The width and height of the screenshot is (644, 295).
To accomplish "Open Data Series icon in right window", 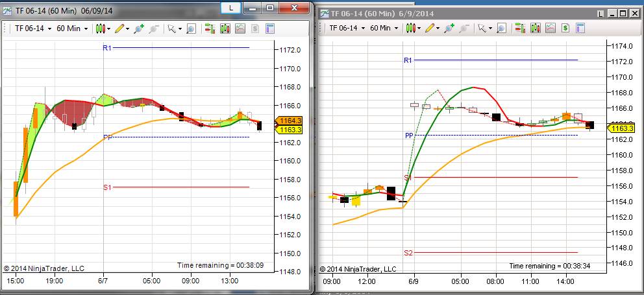I will (535, 28).
